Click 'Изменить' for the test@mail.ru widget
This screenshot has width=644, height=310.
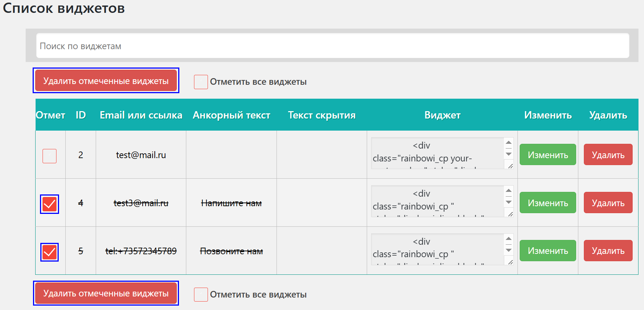point(548,155)
